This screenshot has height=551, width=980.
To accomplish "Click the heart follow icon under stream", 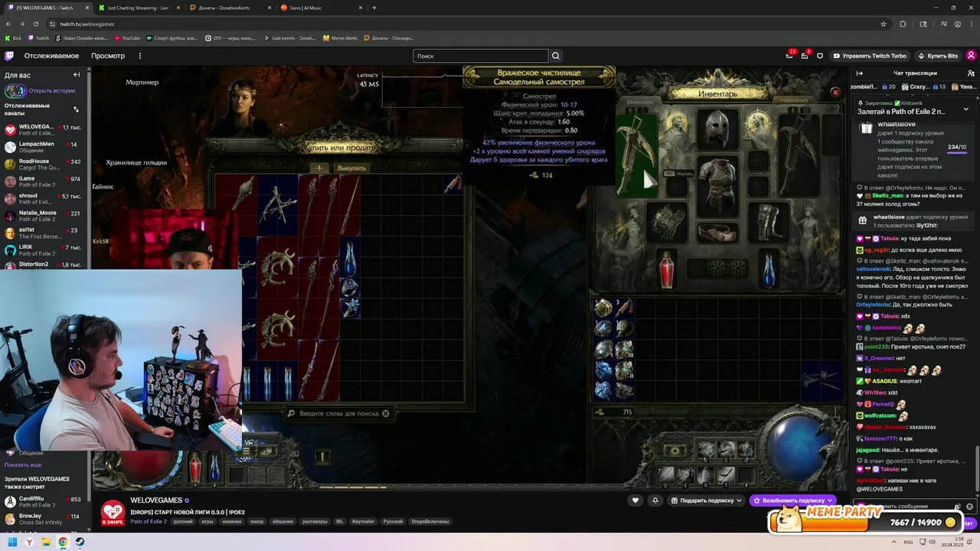I will pos(635,500).
